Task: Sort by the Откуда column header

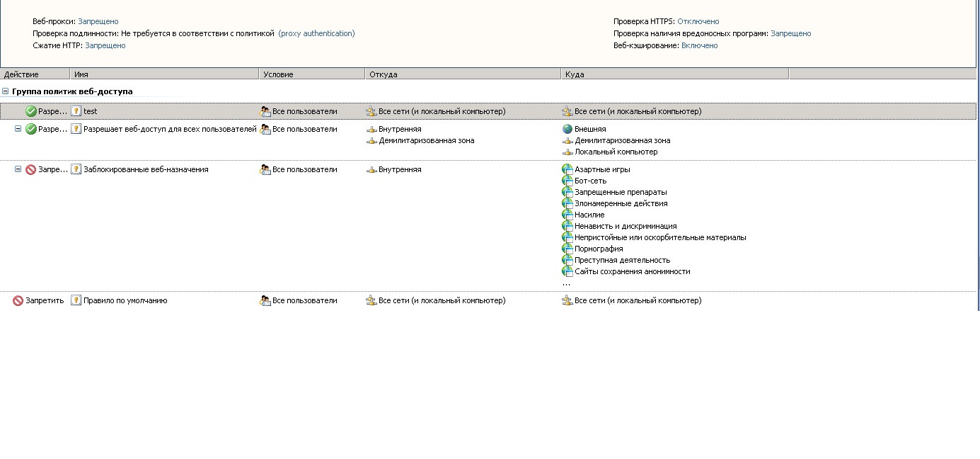Action: click(x=463, y=74)
